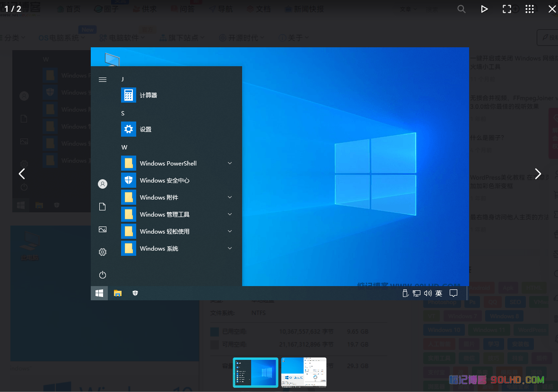
Task: Open the 什么是圈子? sidebar article link
Action: click(487, 138)
